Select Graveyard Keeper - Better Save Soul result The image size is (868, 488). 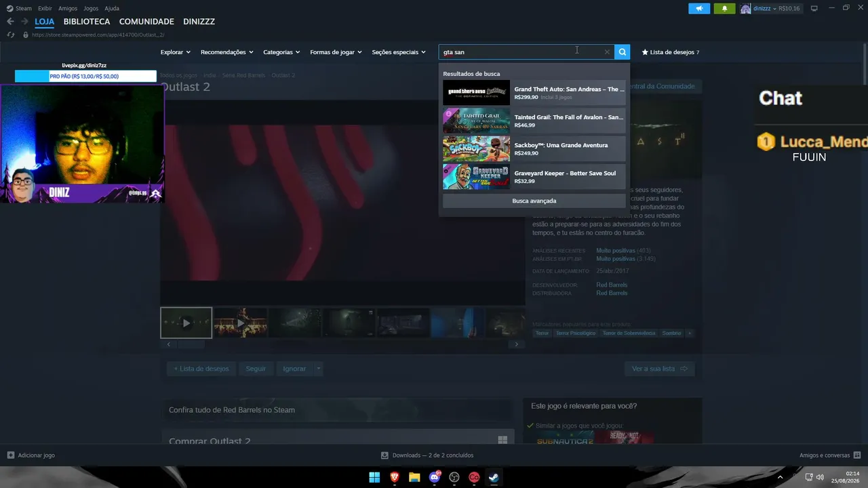[534, 177]
